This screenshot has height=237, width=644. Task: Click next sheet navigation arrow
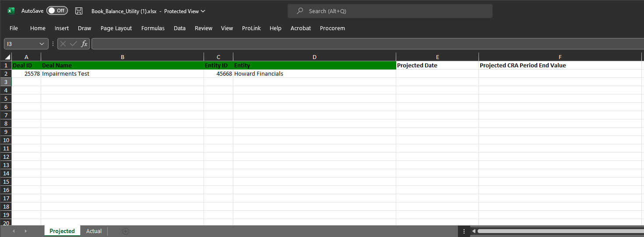tap(25, 231)
